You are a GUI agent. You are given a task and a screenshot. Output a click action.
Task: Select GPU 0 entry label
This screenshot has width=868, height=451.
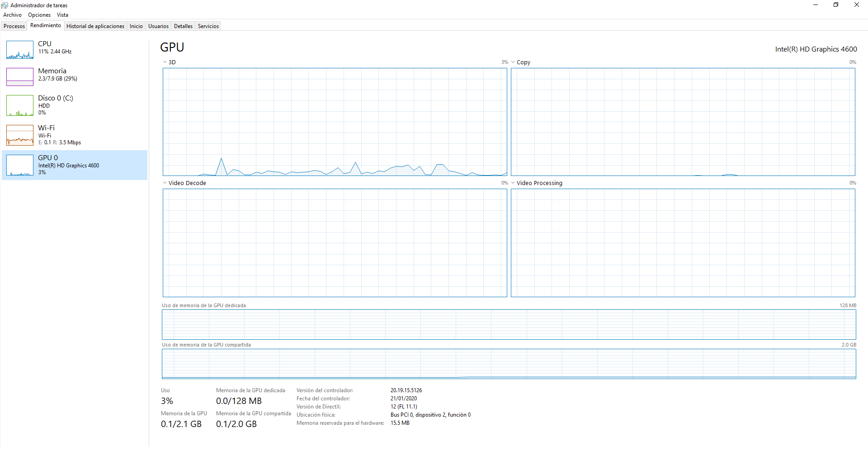point(48,158)
